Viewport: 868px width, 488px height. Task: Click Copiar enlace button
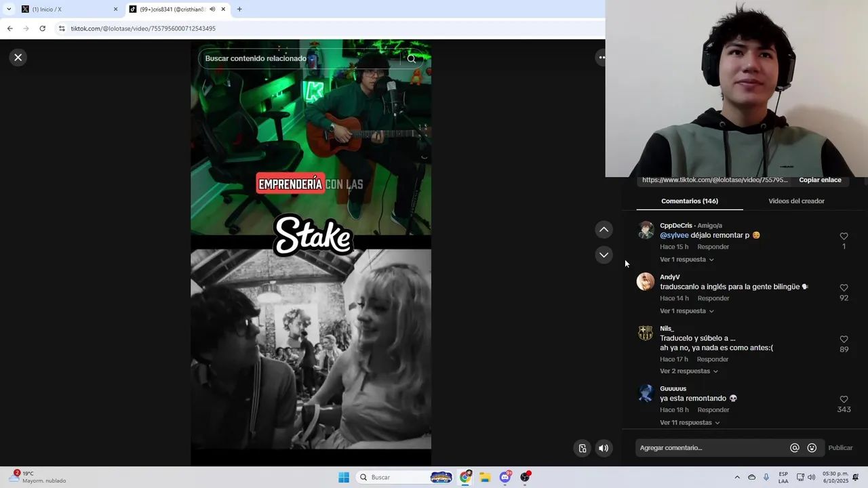[820, 180]
